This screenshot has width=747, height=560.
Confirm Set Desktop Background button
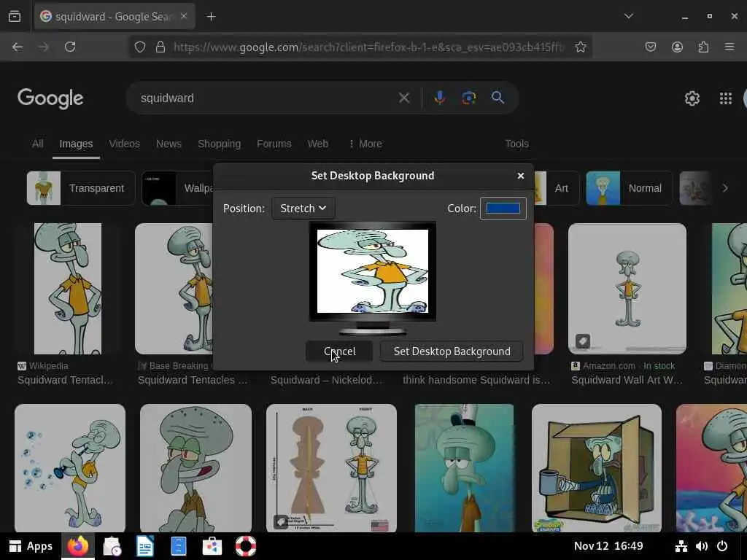(x=452, y=351)
